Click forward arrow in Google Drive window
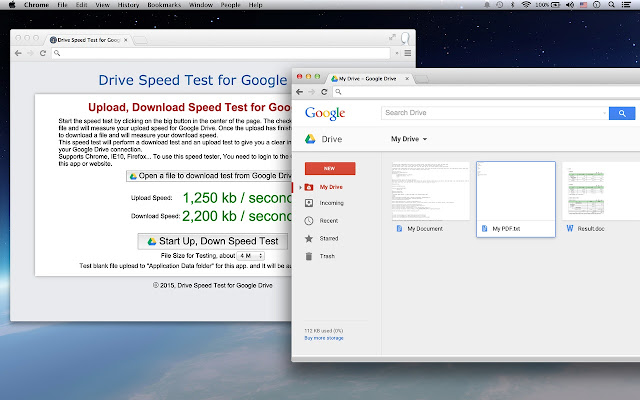This screenshot has width=640, height=400. [x=312, y=92]
